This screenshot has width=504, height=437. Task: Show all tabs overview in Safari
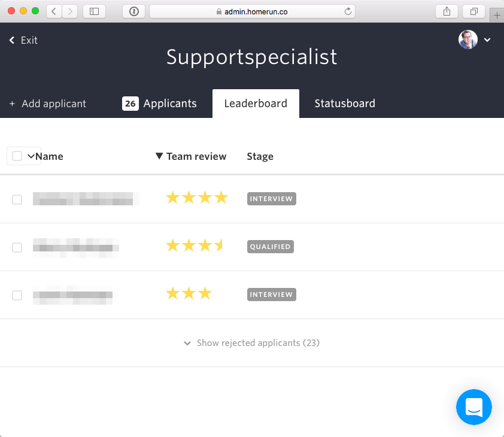473,11
